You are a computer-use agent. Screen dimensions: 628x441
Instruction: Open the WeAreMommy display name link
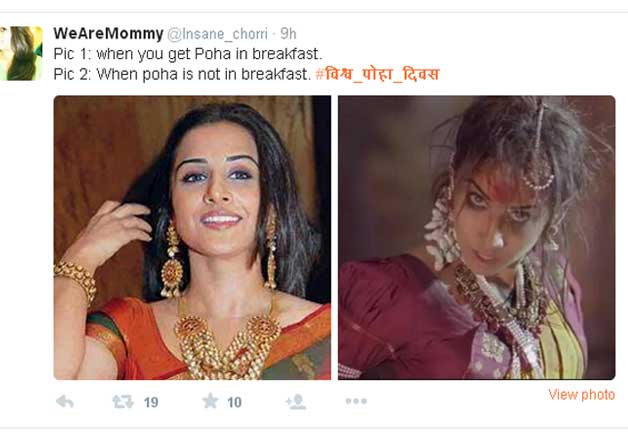[108, 33]
